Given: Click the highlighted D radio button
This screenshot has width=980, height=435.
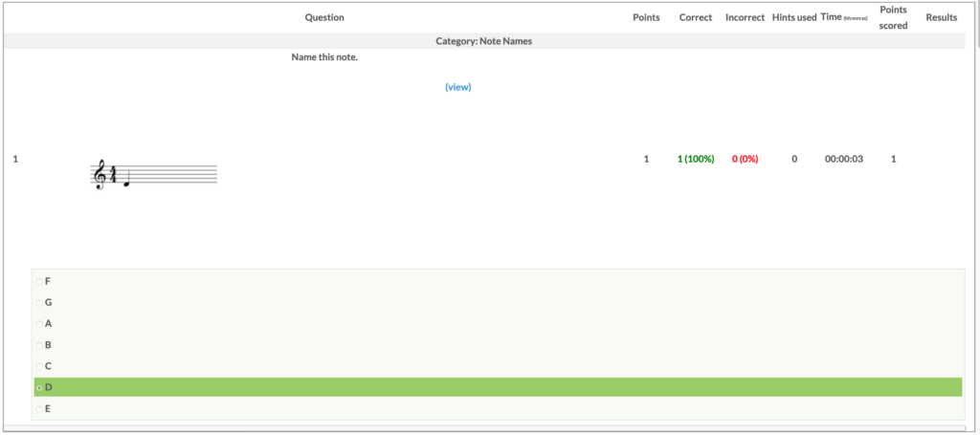Looking at the screenshot, I should (39, 387).
